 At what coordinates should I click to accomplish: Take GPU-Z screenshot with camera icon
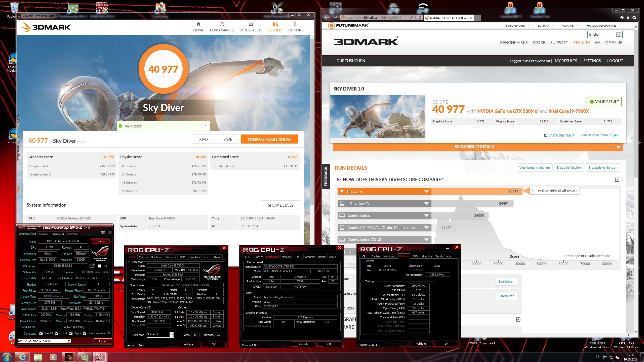point(103,233)
